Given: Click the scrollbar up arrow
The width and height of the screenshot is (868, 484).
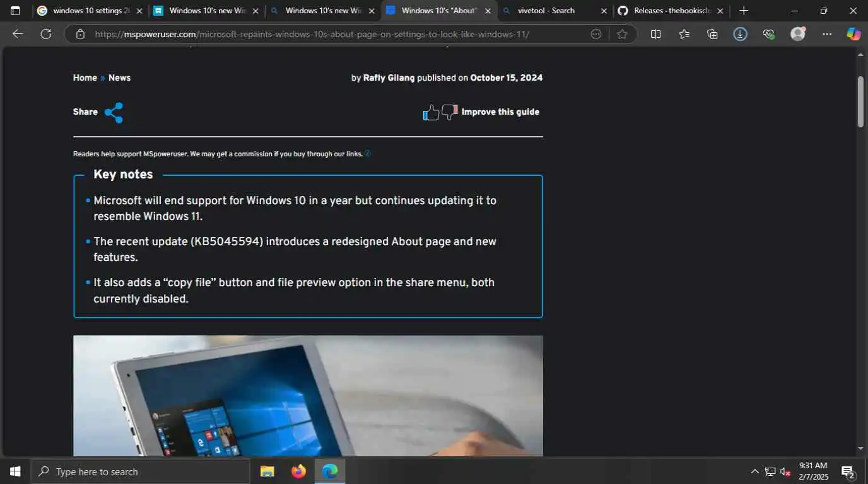Looking at the screenshot, I should point(860,55).
